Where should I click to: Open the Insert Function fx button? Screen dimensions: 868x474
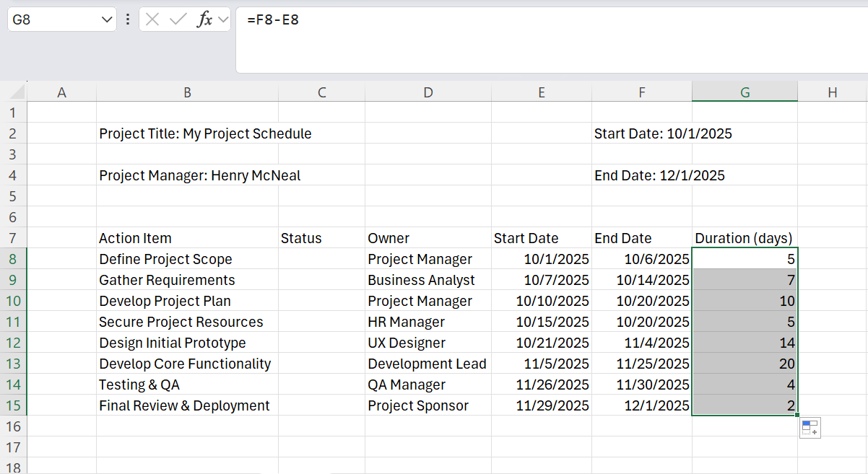tap(205, 19)
